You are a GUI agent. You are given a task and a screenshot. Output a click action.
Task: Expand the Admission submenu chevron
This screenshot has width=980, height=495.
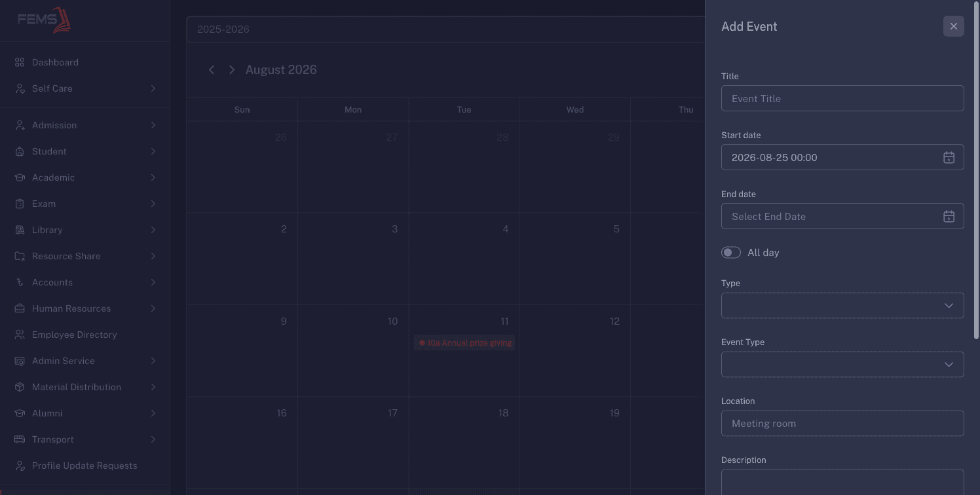tap(153, 125)
